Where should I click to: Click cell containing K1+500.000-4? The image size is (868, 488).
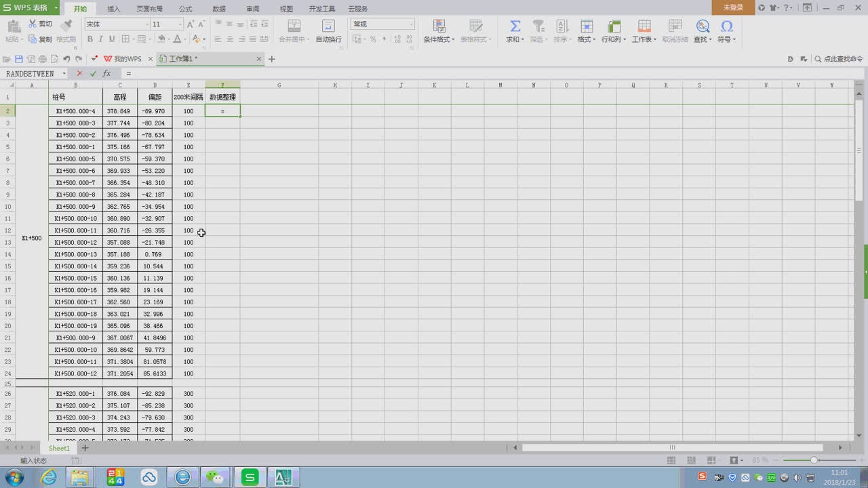(75, 111)
